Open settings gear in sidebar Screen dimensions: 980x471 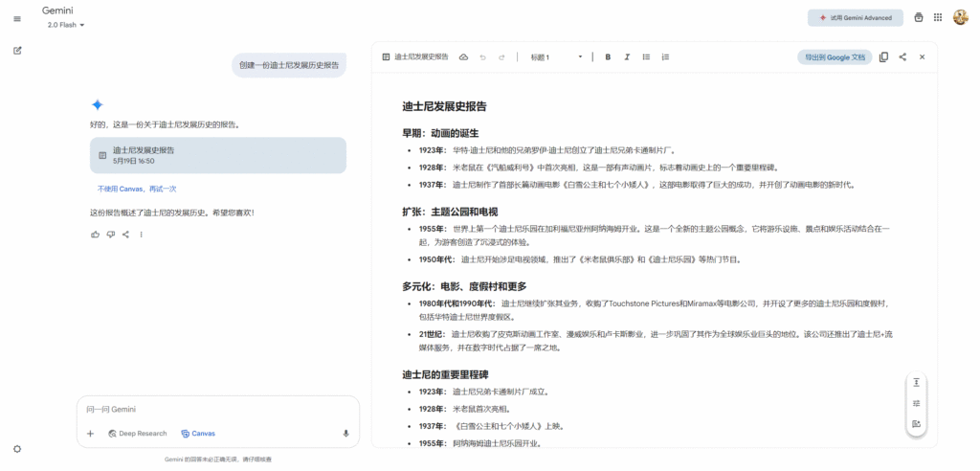pyautogui.click(x=17, y=449)
